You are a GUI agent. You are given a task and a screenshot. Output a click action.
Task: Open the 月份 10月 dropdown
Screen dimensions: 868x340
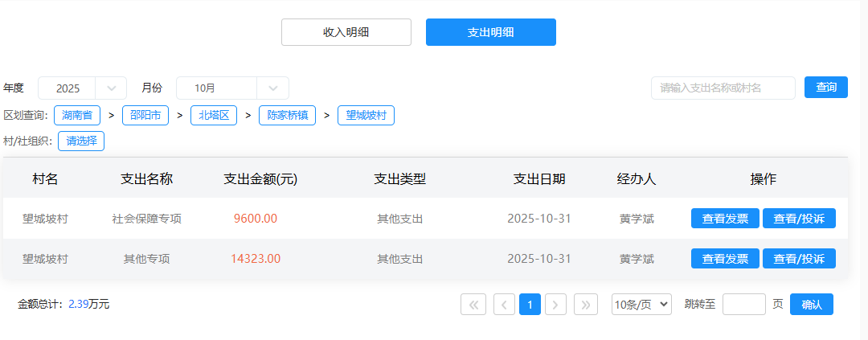[x=231, y=88]
